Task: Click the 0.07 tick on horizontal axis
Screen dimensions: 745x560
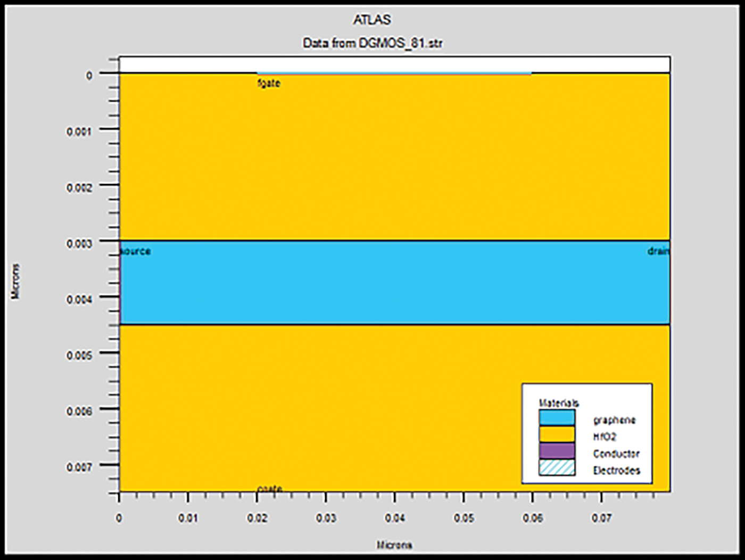Action: point(601,518)
